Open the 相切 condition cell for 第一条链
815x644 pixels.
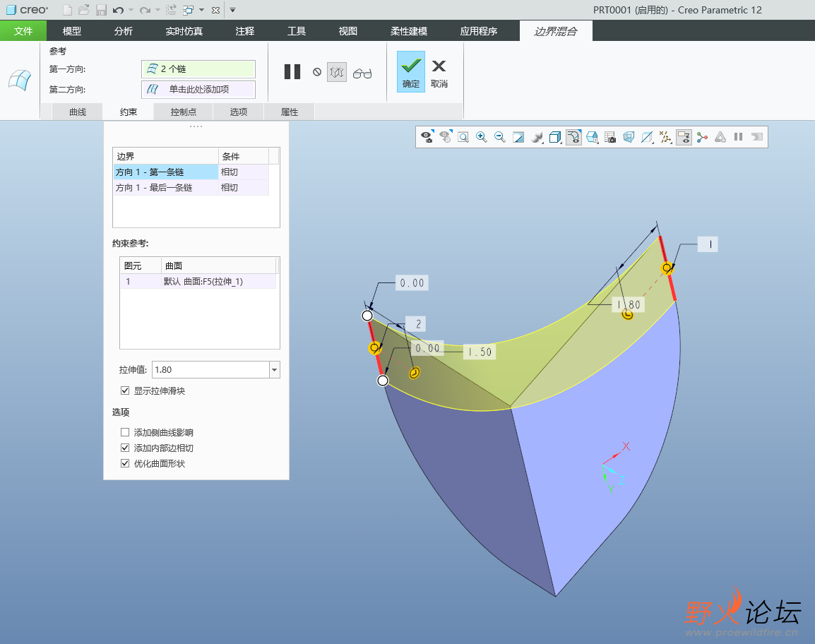(243, 172)
